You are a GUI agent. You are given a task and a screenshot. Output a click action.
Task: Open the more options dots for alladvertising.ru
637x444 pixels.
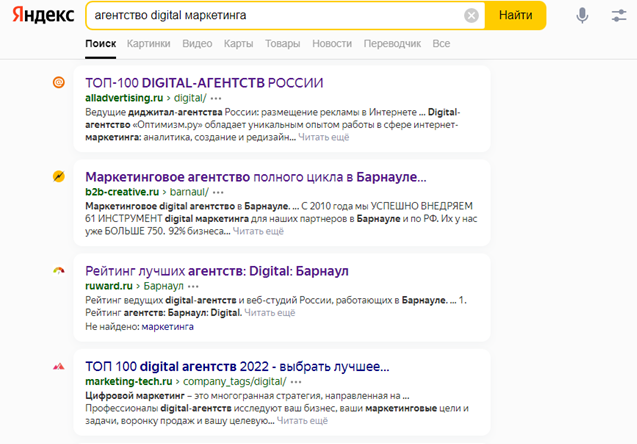pos(216,98)
